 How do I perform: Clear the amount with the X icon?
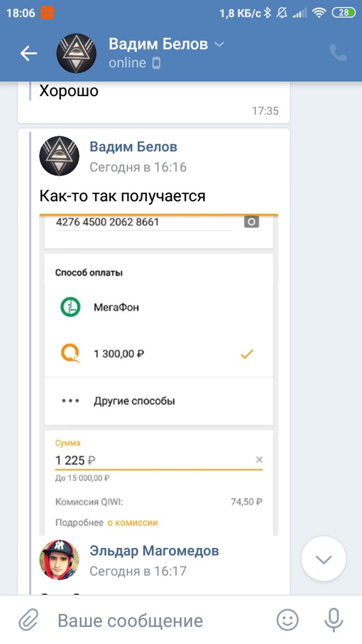[259, 460]
